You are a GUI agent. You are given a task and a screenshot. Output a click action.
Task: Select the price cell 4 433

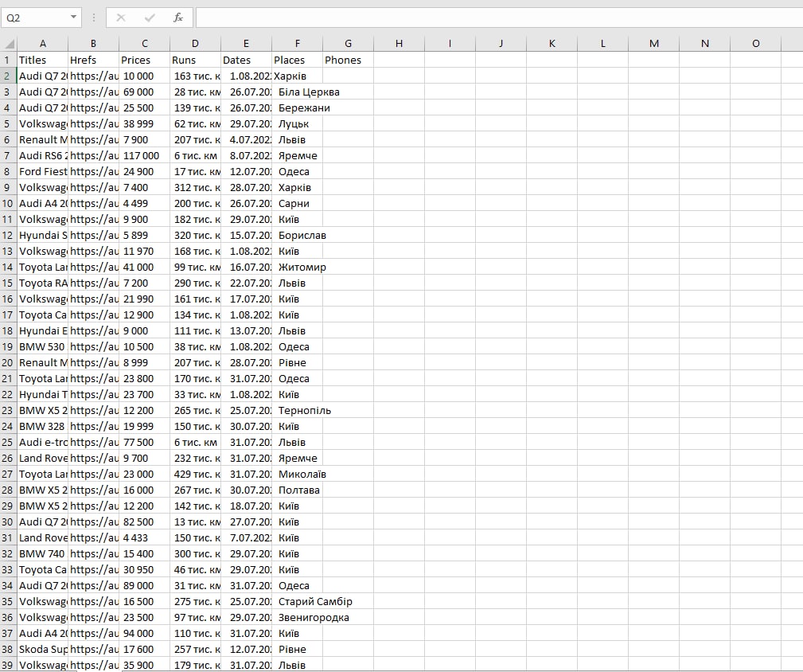[144, 537]
